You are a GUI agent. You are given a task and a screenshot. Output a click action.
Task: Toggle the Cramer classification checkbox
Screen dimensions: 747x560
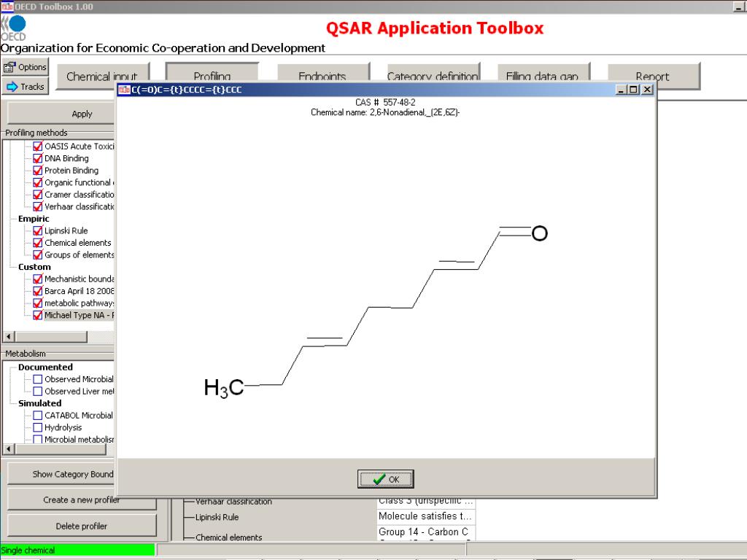tap(38, 194)
